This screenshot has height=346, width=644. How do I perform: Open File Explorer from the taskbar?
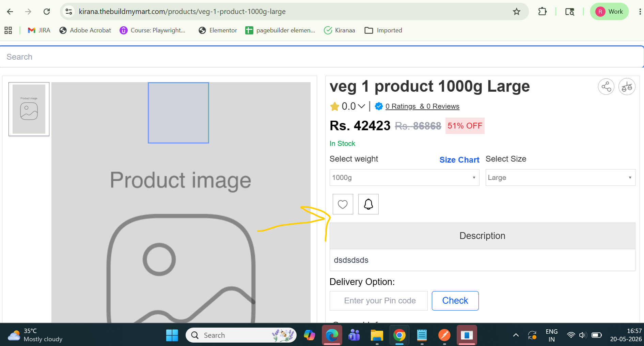[x=377, y=335]
